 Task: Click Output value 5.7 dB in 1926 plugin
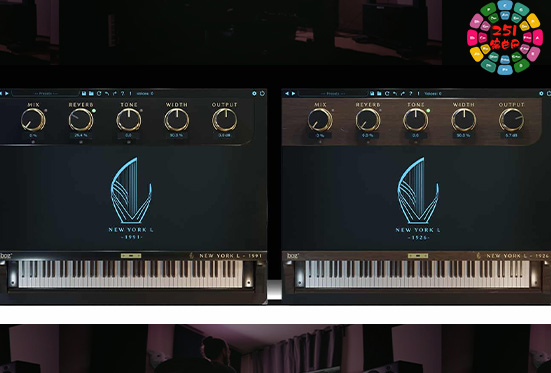coord(511,135)
